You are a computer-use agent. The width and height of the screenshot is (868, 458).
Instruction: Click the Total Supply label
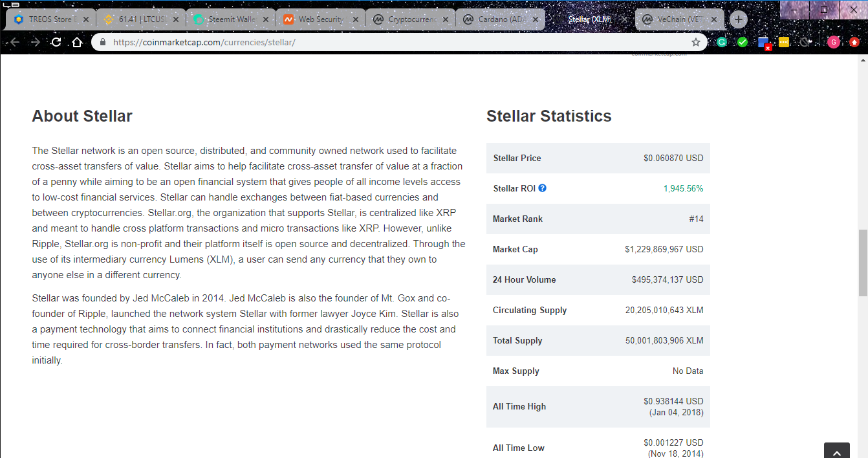(517, 340)
